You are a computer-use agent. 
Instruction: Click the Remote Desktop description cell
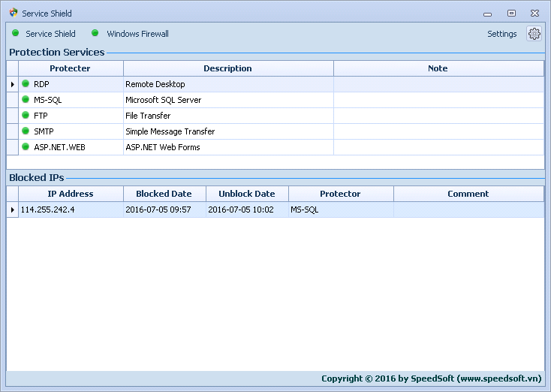point(228,84)
